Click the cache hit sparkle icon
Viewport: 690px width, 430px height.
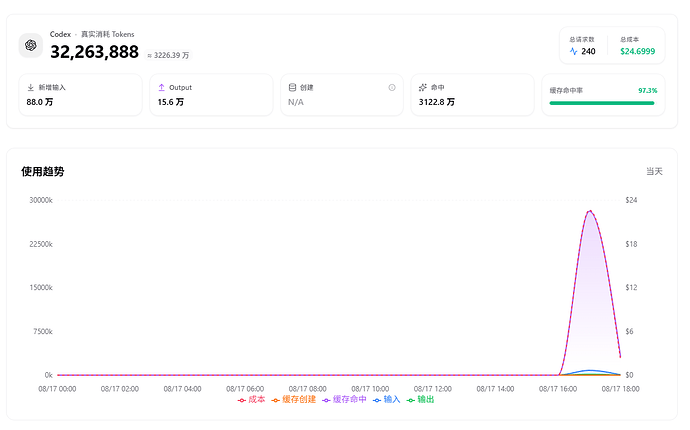click(x=423, y=88)
